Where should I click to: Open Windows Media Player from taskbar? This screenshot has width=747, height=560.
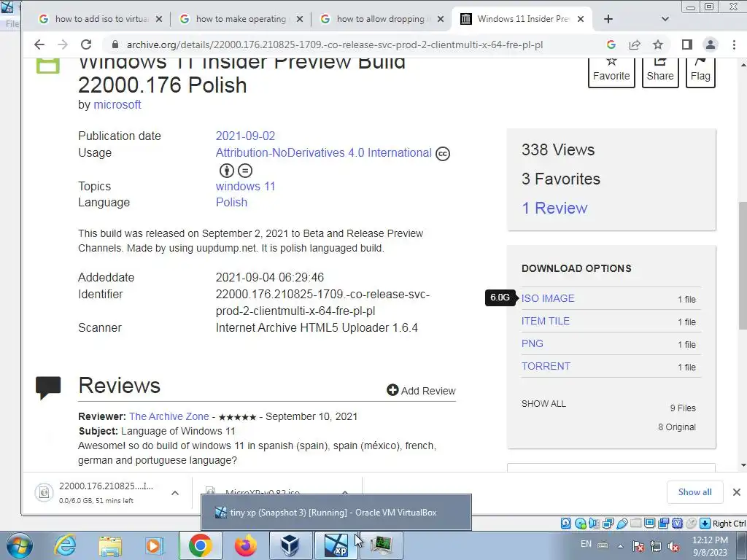pos(155,545)
